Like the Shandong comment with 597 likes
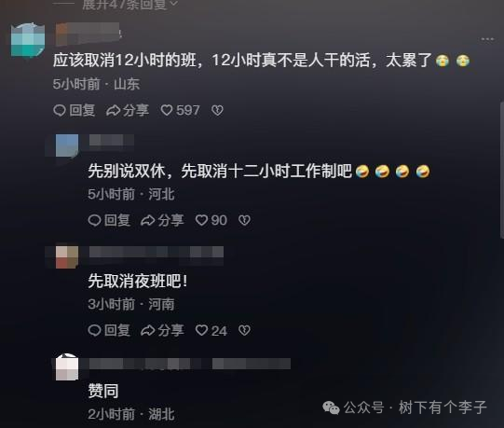504x428 pixels. coord(180,110)
